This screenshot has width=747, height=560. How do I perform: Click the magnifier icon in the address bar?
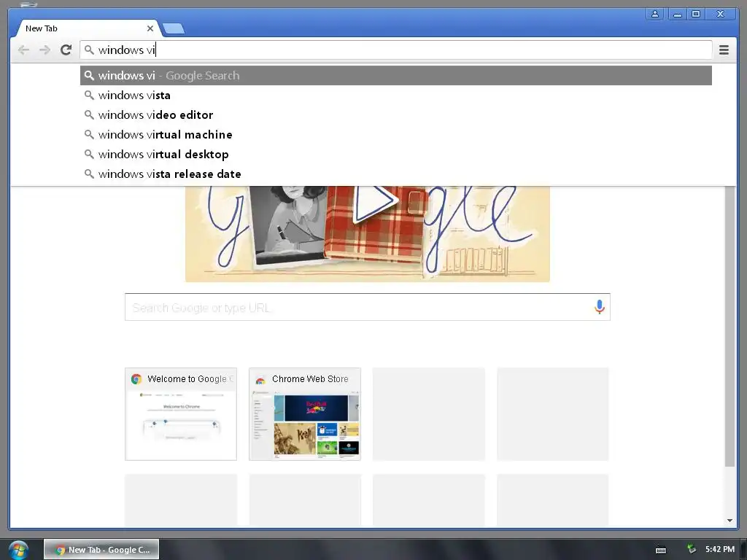[x=89, y=50]
